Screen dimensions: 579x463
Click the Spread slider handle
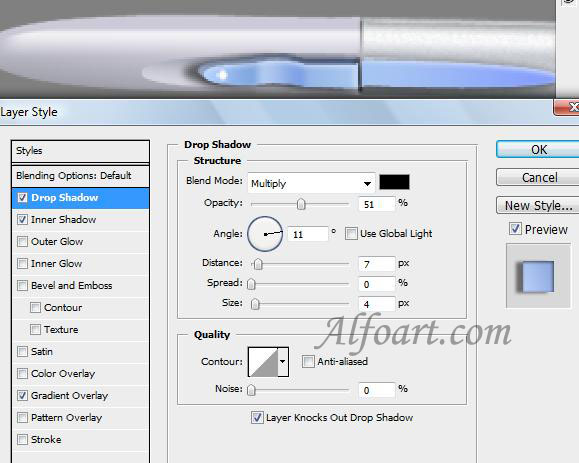[251, 284]
